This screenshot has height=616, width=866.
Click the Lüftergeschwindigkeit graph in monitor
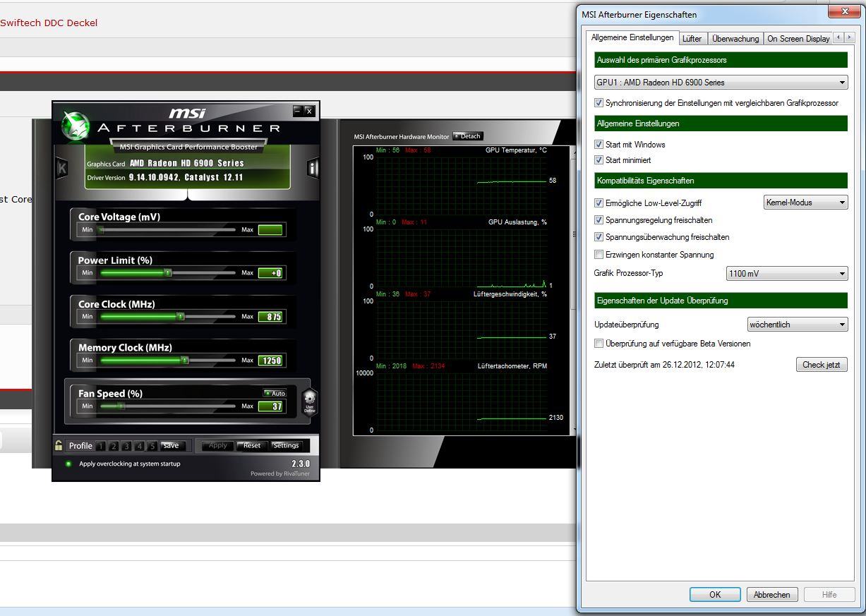coord(462,330)
